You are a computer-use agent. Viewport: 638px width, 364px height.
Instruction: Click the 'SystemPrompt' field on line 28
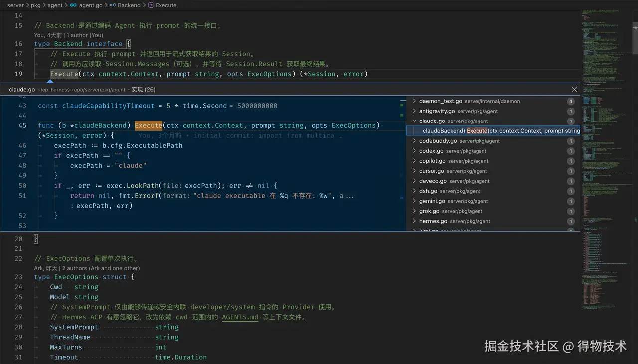coord(74,327)
